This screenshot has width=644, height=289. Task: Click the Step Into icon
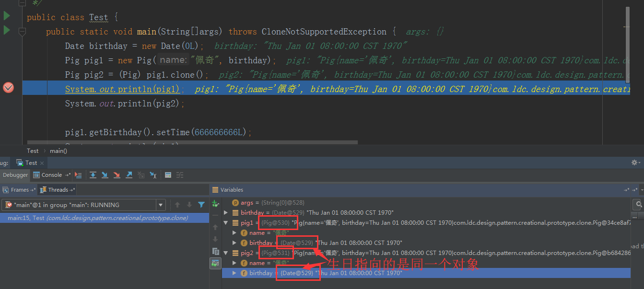[x=105, y=175]
